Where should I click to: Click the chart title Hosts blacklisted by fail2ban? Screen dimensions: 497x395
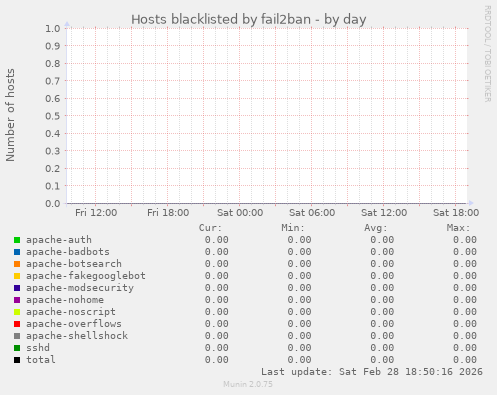pyautogui.click(x=248, y=19)
